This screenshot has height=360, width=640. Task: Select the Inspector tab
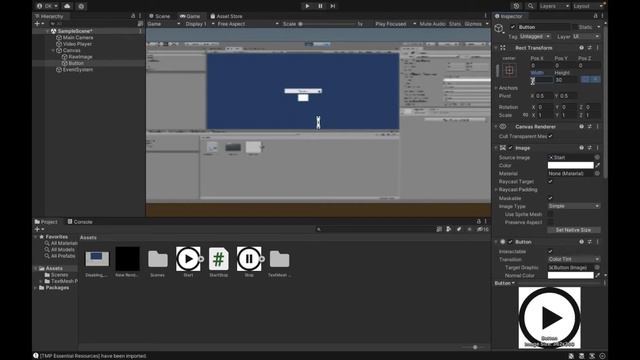point(509,16)
